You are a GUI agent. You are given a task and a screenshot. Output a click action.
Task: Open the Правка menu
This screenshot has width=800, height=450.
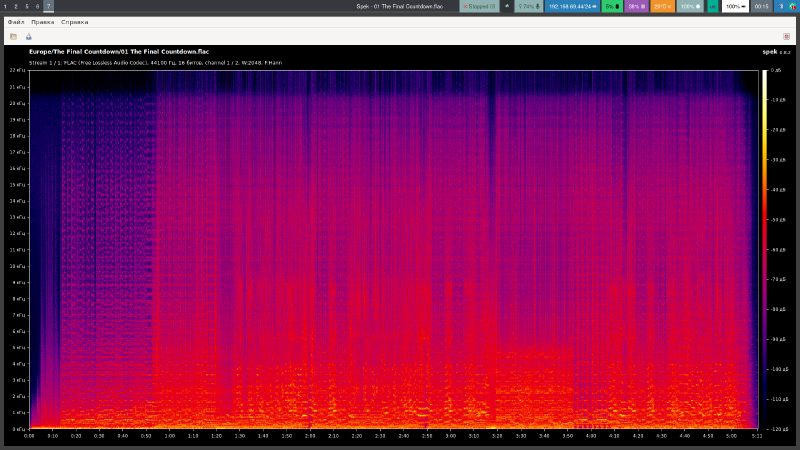pos(43,21)
